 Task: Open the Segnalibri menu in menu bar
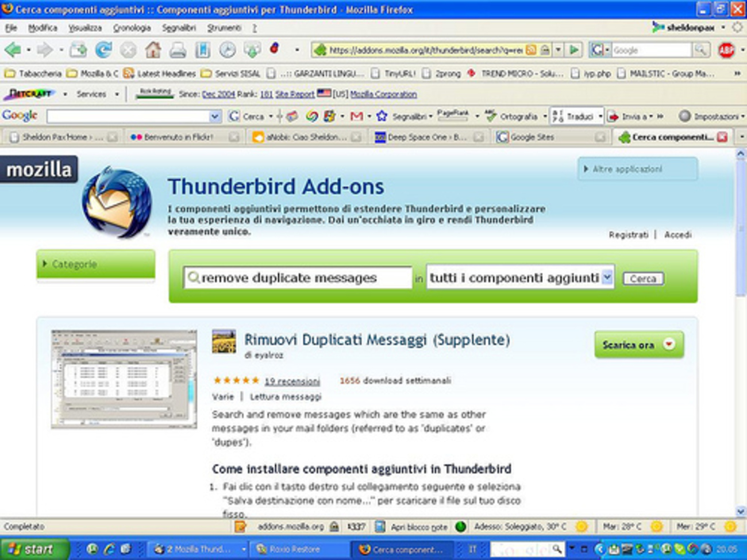coord(179,28)
